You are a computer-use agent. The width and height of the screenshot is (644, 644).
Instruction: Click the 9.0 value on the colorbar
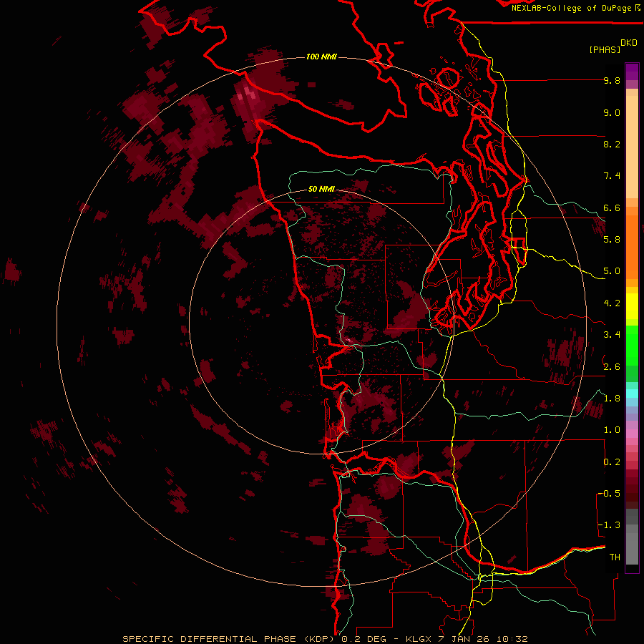(x=612, y=112)
